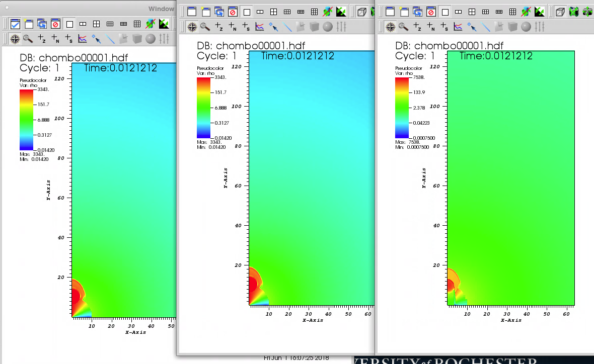Click the Box tool in the middle window
The width and height of the screenshot is (594, 364).
[x=314, y=27]
